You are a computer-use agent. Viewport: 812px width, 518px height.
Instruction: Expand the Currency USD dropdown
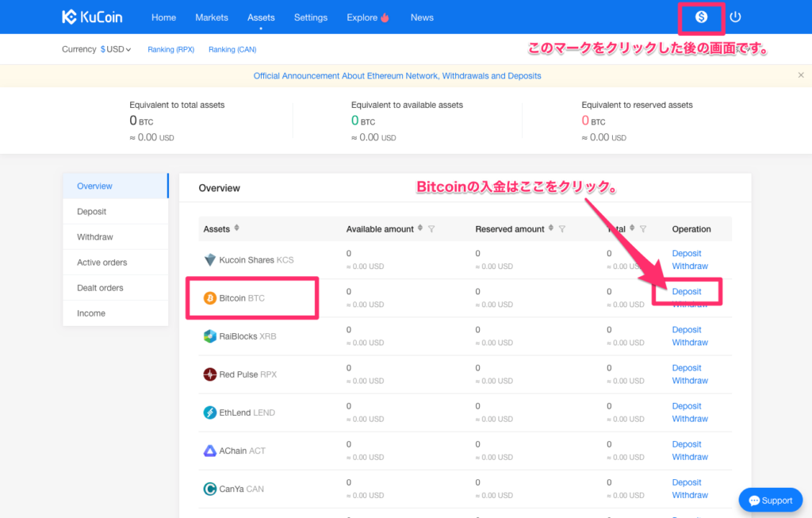coord(116,49)
